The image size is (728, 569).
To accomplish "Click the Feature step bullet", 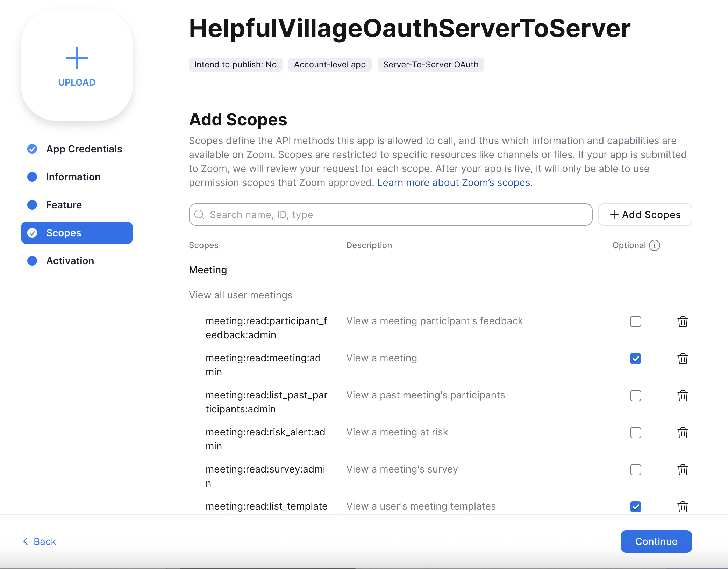I will tap(32, 205).
